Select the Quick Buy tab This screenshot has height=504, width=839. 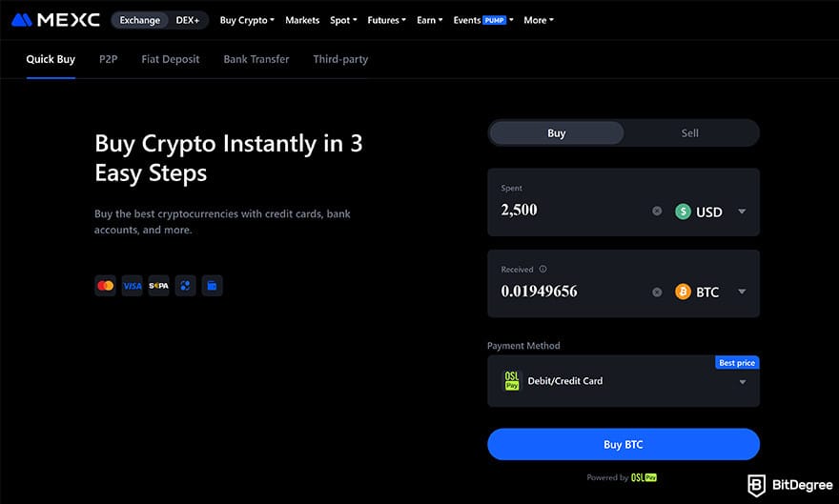click(x=51, y=59)
